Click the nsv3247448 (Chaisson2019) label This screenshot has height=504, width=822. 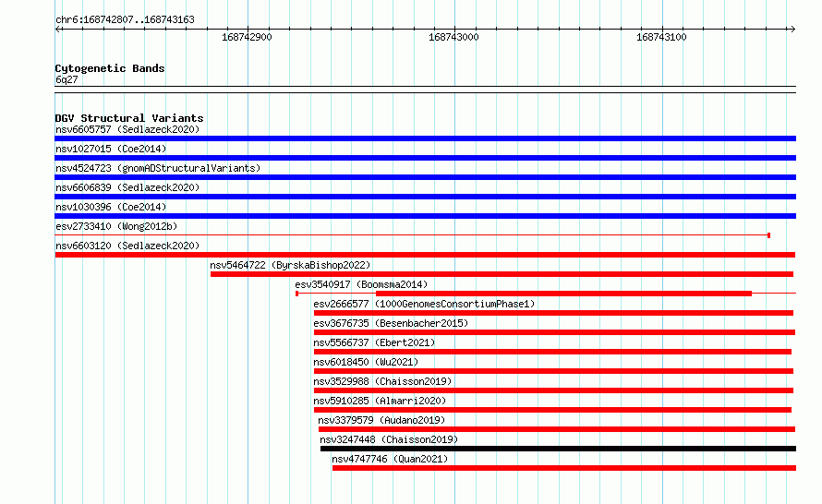point(389,439)
